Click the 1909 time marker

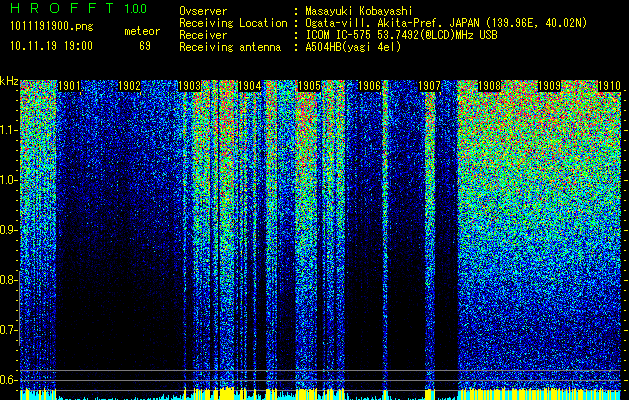point(549,86)
